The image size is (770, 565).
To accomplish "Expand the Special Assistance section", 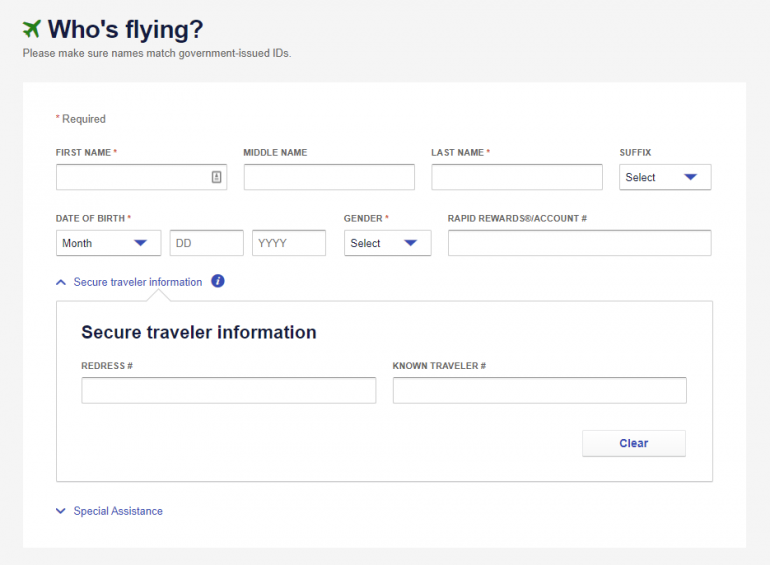I will click(118, 511).
